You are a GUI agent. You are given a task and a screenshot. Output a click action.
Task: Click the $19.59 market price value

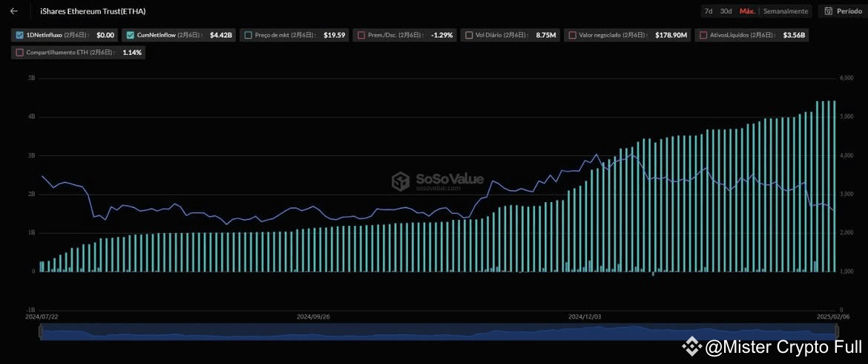pyautogui.click(x=335, y=35)
